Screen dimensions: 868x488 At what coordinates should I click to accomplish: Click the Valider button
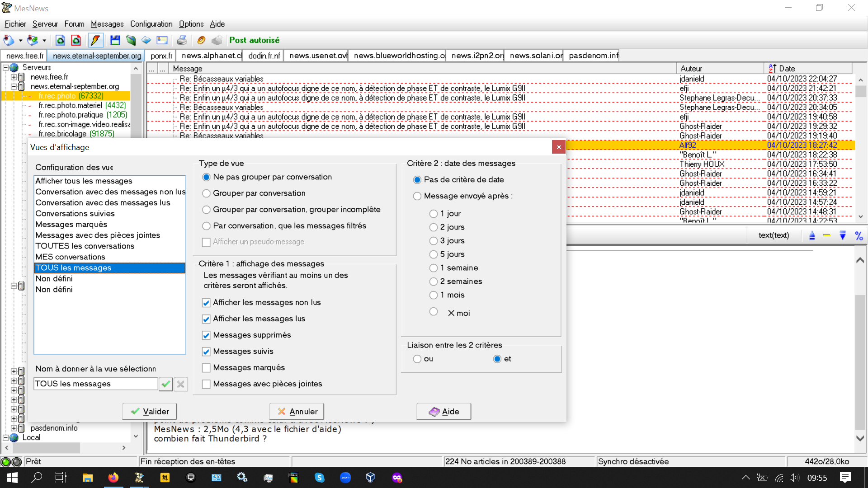point(149,412)
